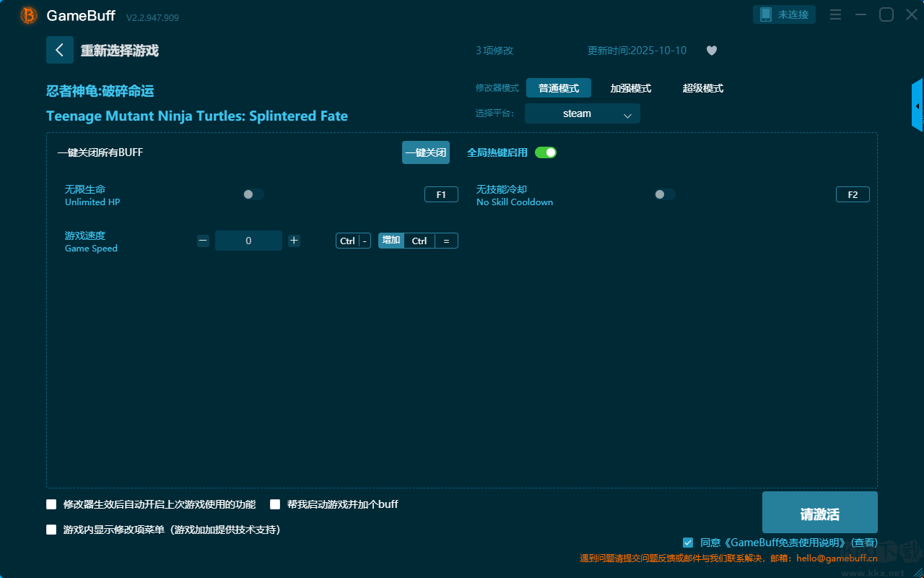Expand the right side panel arrow
This screenshot has height=578, width=924.
pyautogui.click(x=918, y=106)
